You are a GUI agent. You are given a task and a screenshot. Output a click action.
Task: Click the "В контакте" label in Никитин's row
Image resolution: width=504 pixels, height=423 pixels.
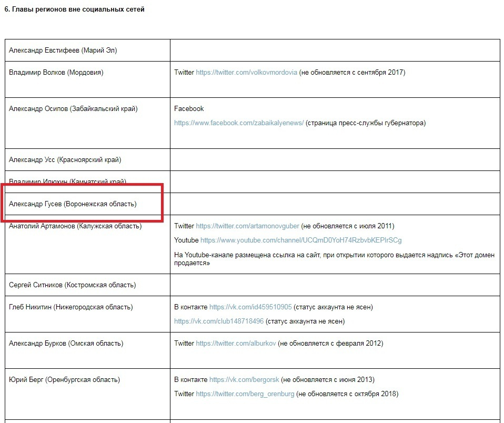[x=191, y=307]
